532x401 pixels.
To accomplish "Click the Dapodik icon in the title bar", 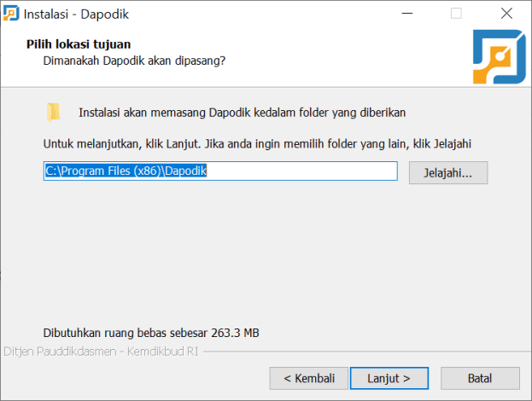I will [x=11, y=14].
